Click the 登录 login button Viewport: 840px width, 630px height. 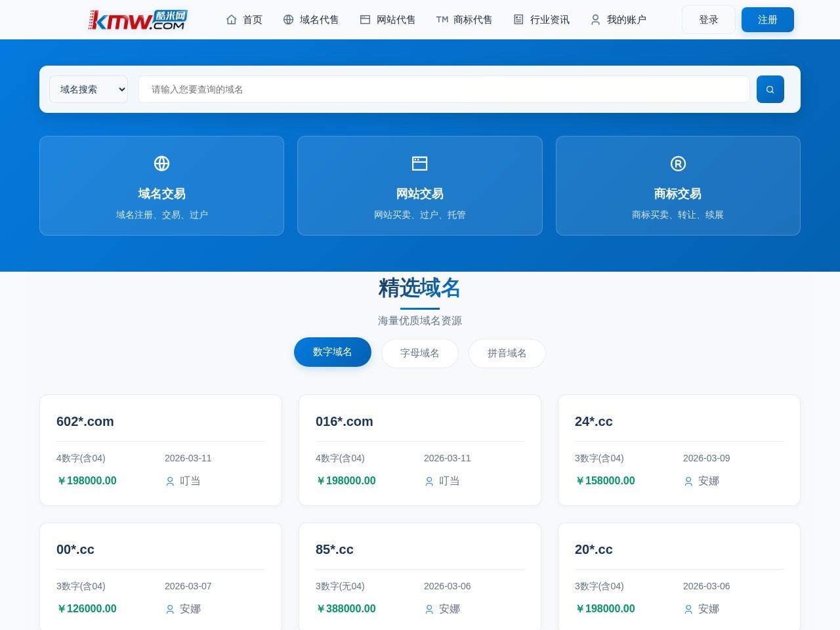709,20
